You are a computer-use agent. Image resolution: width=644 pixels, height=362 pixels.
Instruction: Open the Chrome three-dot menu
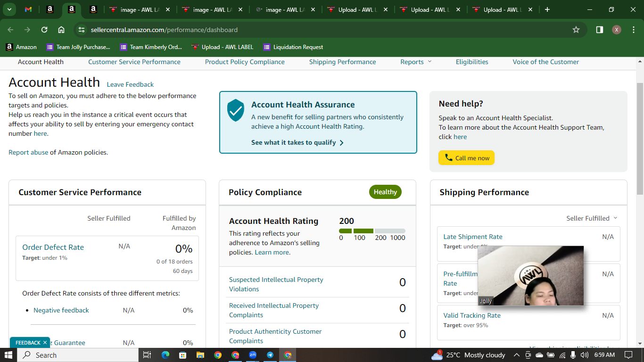tap(633, 30)
